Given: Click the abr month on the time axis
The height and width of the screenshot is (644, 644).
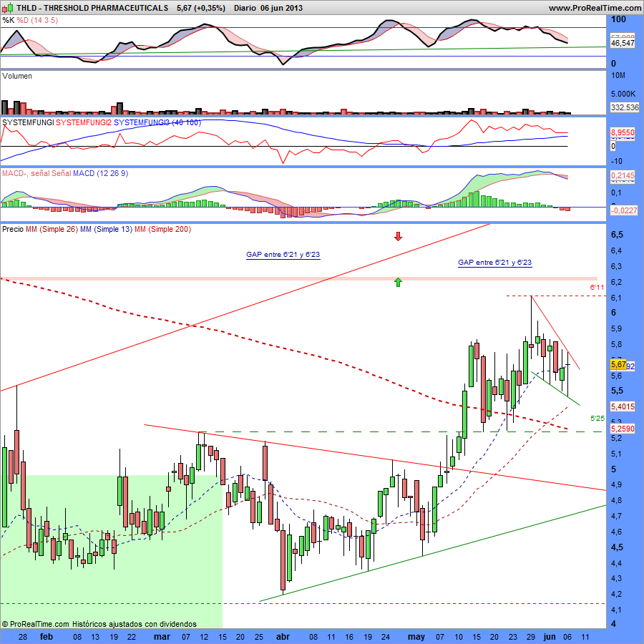Looking at the screenshot, I should 283,637.
